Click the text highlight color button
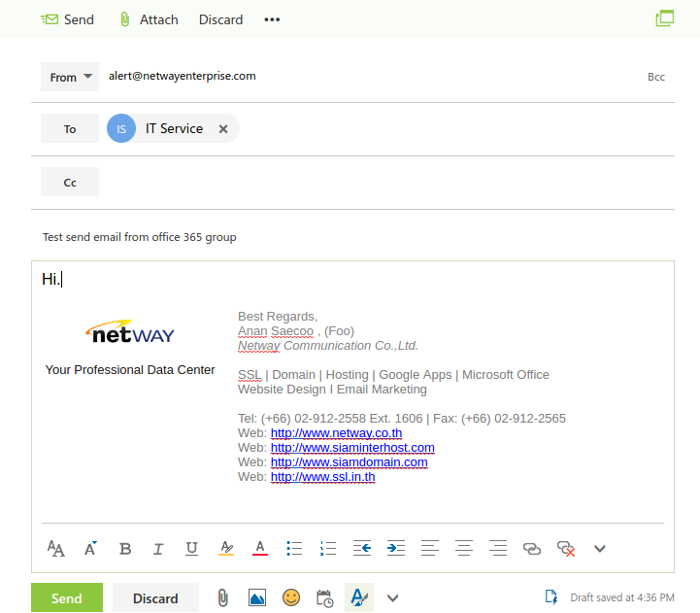 (x=226, y=548)
